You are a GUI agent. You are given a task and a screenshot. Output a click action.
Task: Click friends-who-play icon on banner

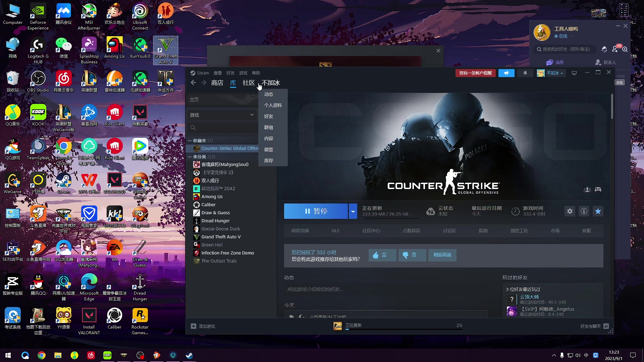tap(587, 189)
